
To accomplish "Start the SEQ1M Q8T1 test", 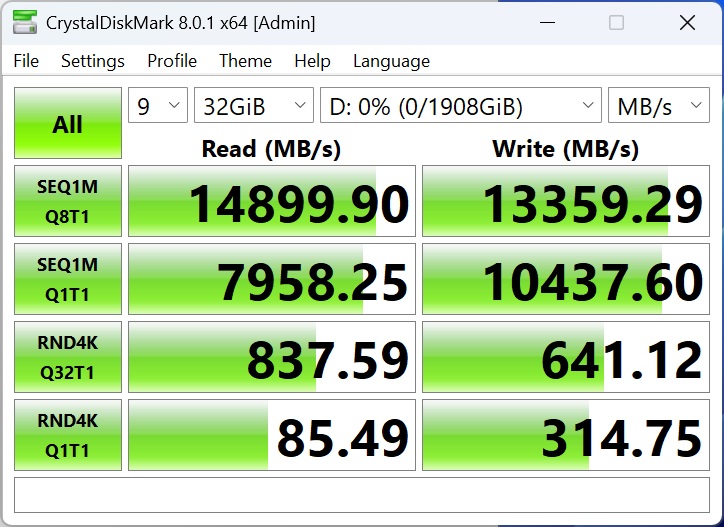I will coord(68,201).
